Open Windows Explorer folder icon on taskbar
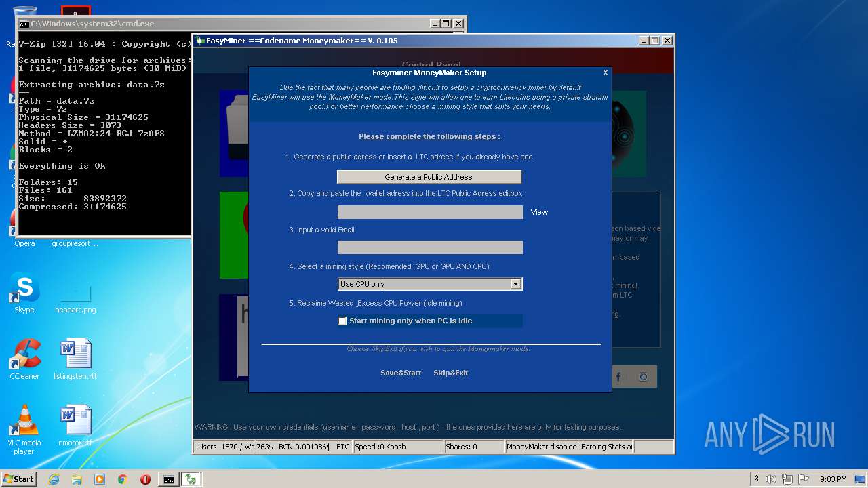 click(x=77, y=479)
